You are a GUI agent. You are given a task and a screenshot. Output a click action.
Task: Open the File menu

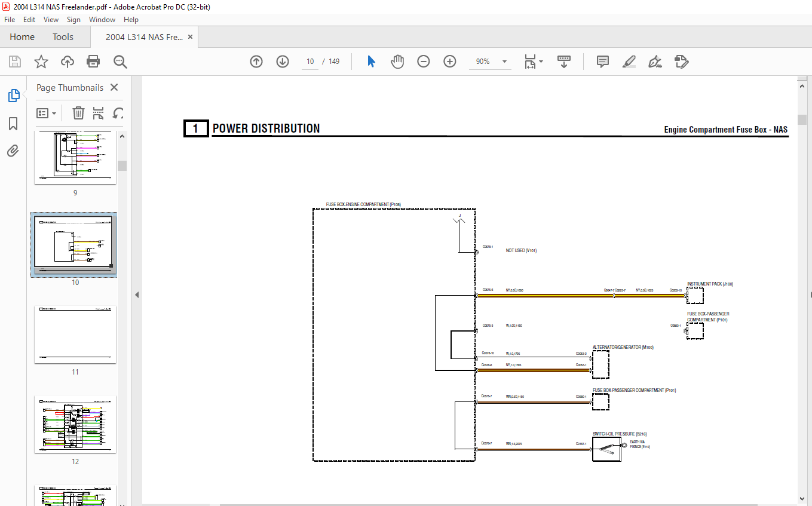(x=10, y=20)
